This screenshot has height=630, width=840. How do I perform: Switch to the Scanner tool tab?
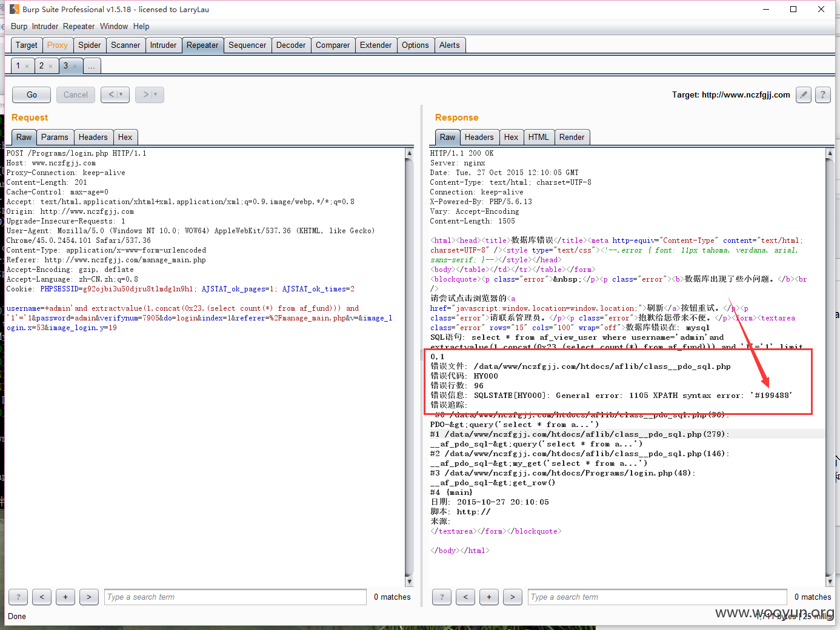coord(125,45)
